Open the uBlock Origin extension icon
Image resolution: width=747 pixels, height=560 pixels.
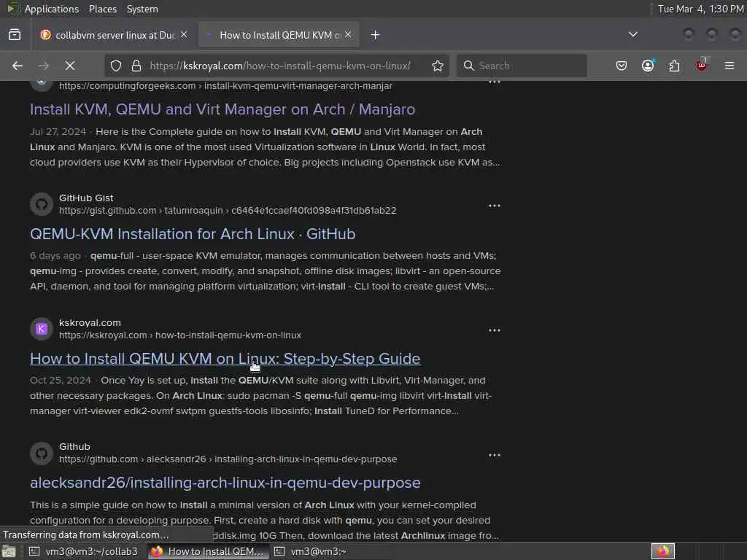[702, 65]
